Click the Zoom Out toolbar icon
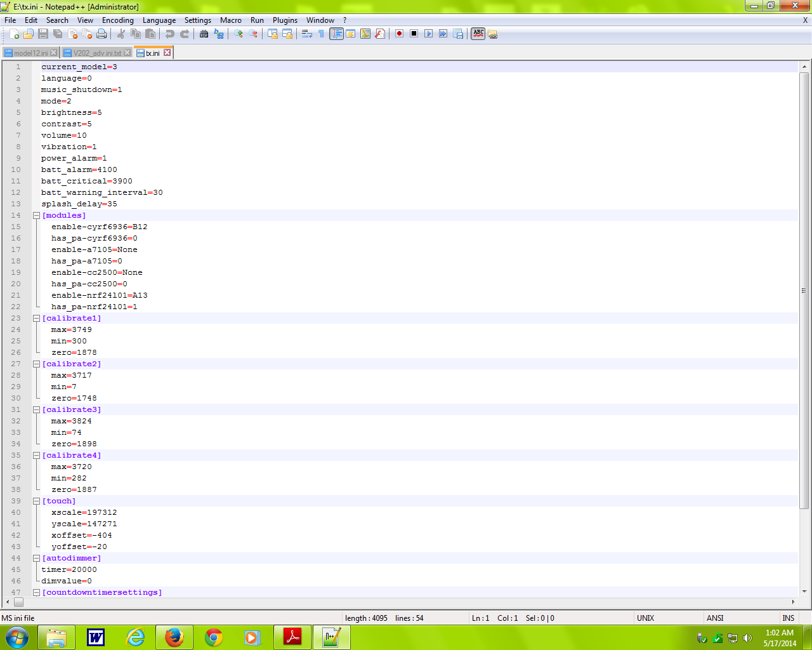 253,34
